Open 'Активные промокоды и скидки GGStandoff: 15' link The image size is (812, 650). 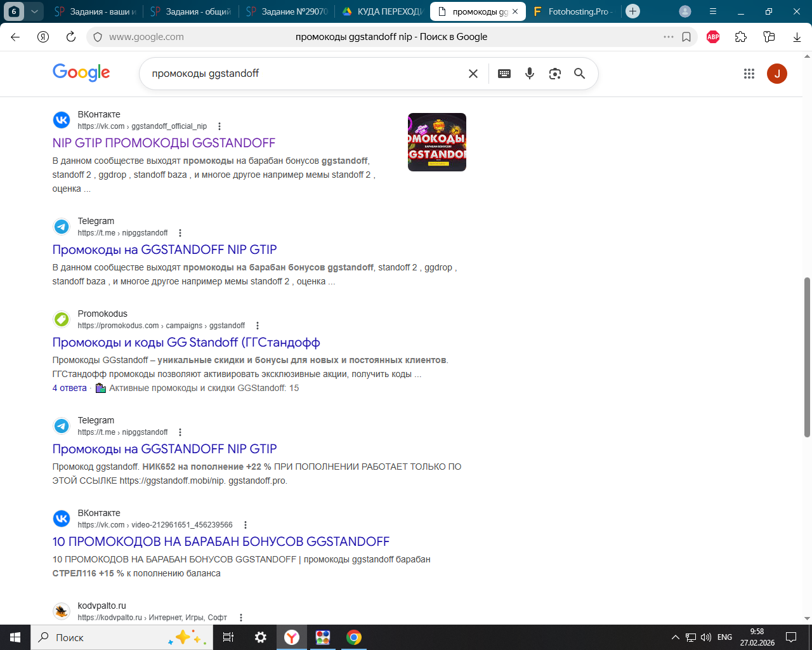(204, 388)
